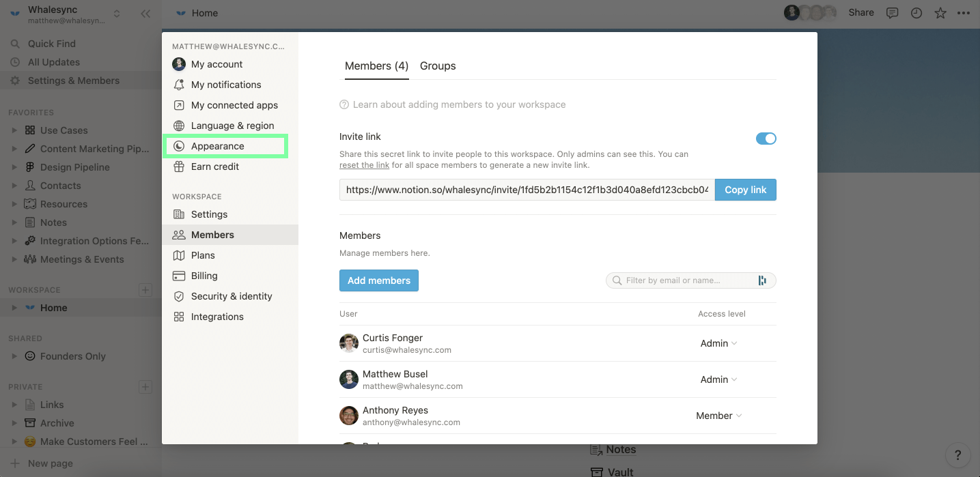Image resolution: width=980 pixels, height=477 pixels.
Task: Click the reset the link text
Action: pyautogui.click(x=363, y=164)
